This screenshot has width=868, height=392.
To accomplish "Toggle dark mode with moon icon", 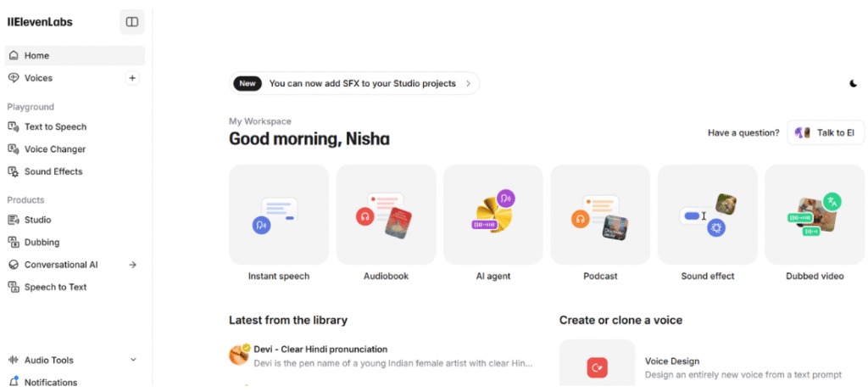I will point(854,83).
